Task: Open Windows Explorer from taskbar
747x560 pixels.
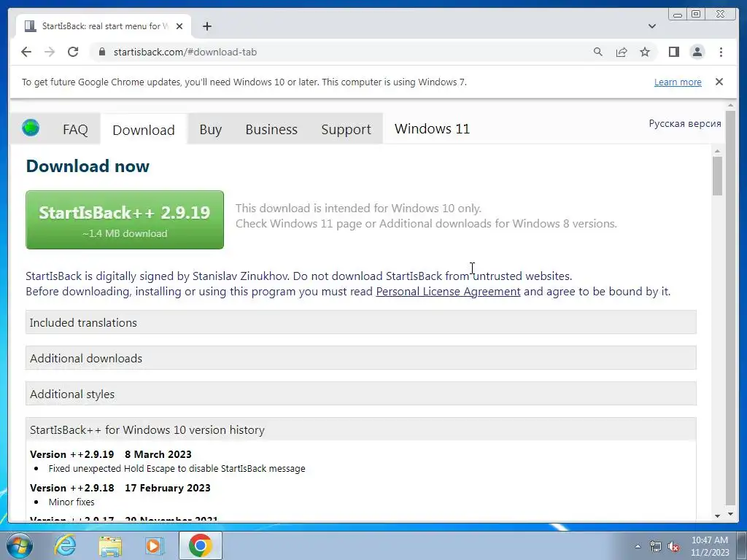Action: coord(110,545)
